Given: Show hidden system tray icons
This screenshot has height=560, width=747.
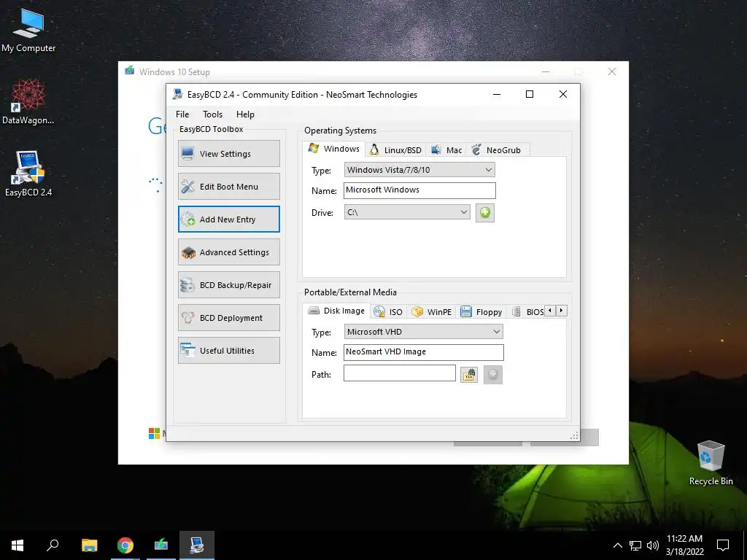Looking at the screenshot, I should (617, 545).
